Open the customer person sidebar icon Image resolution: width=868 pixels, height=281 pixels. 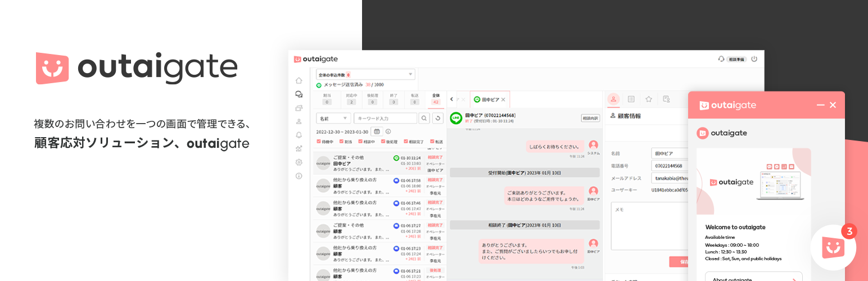tap(299, 121)
